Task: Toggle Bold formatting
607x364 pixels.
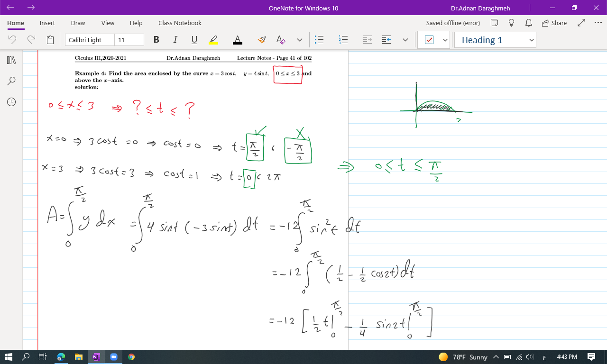Action: 156,40
